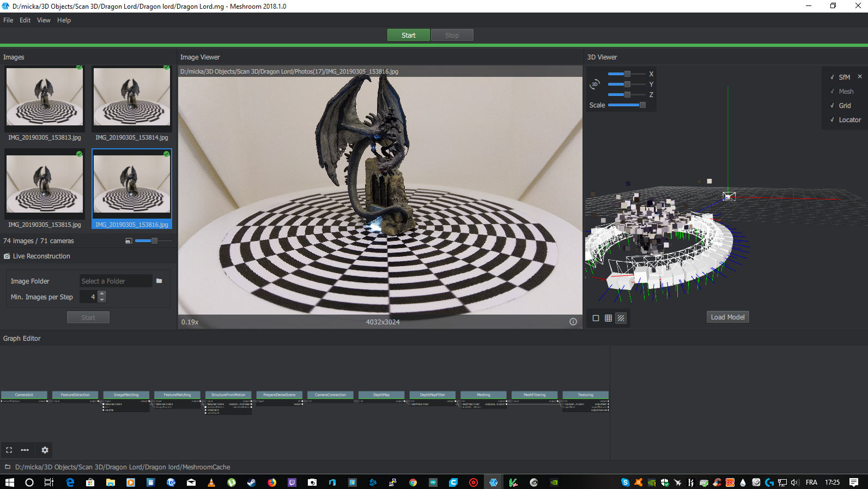
Task: Click the auto-layout nodes icon
Action: 25,450
